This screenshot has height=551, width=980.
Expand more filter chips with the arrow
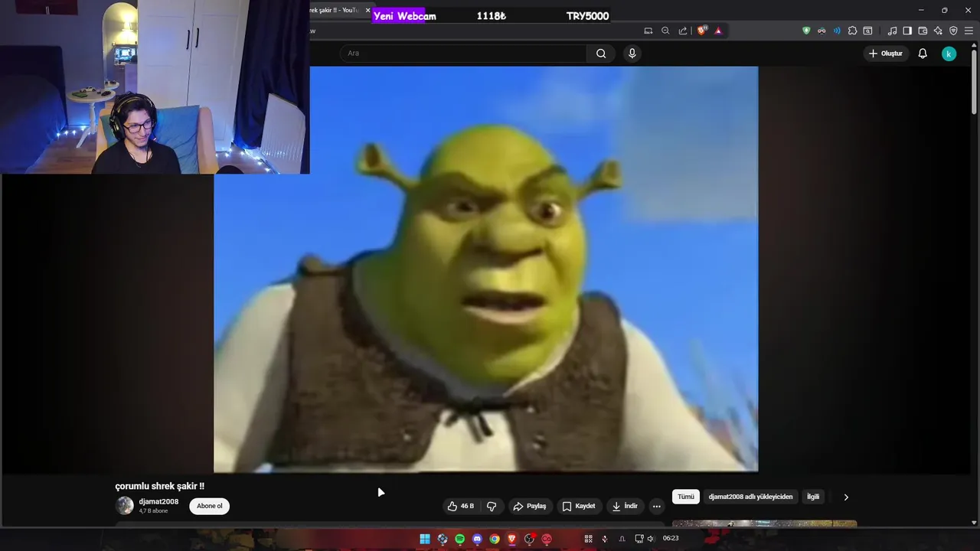pyautogui.click(x=846, y=497)
